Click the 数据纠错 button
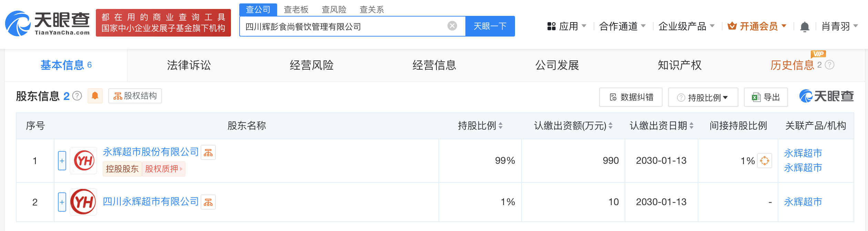Image resolution: width=868 pixels, height=231 pixels. point(631,97)
